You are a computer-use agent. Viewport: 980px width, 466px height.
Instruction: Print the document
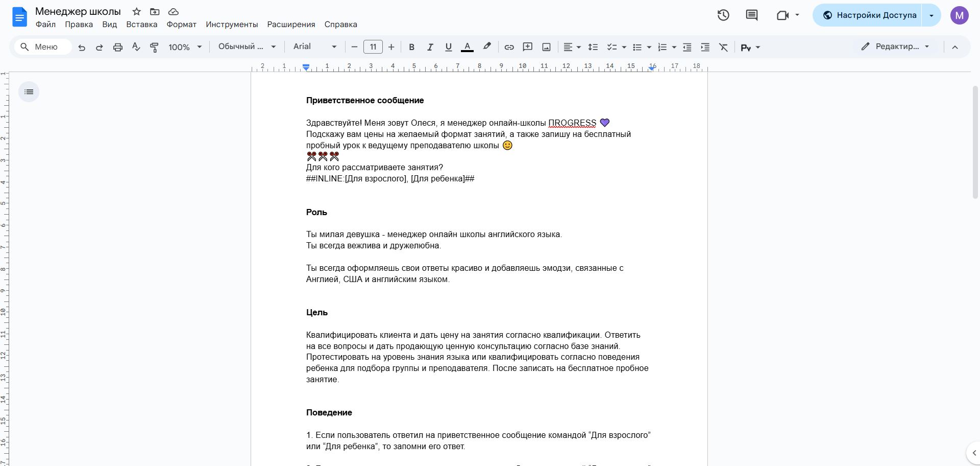[x=118, y=47]
